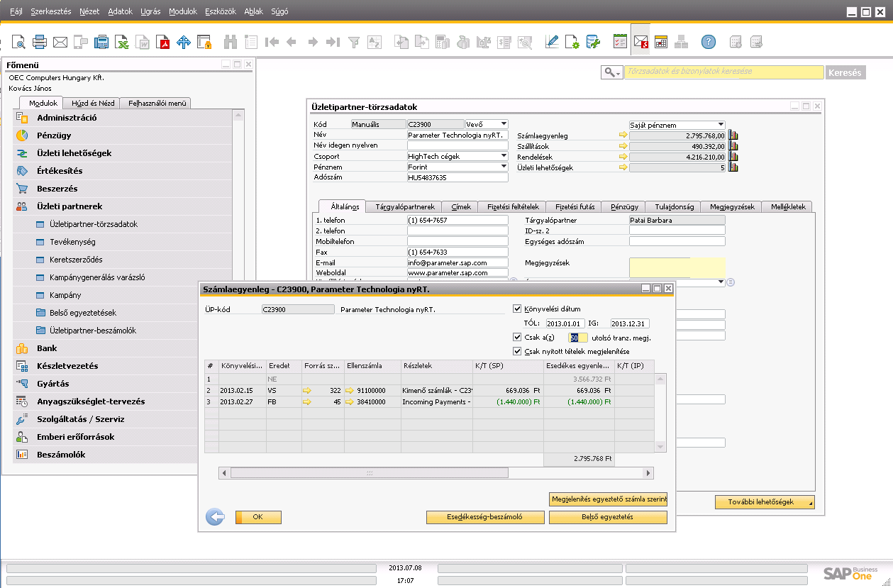
Task: Open the Fájl menu
Action: point(16,11)
